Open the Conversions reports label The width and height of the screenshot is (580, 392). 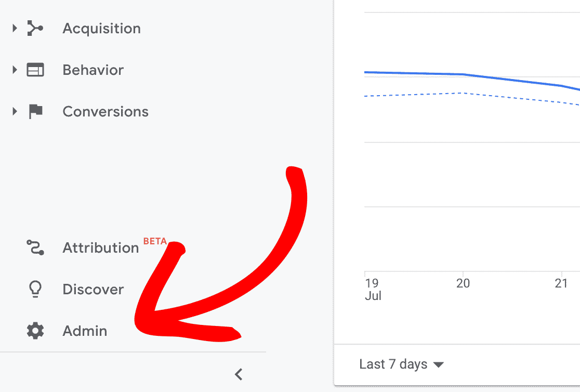point(106,112)
